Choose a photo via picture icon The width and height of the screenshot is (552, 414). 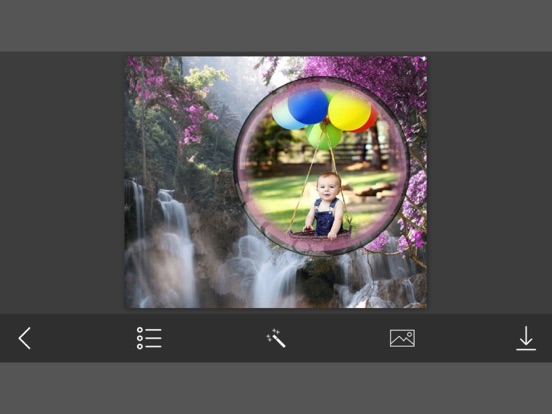click(402, 338)
